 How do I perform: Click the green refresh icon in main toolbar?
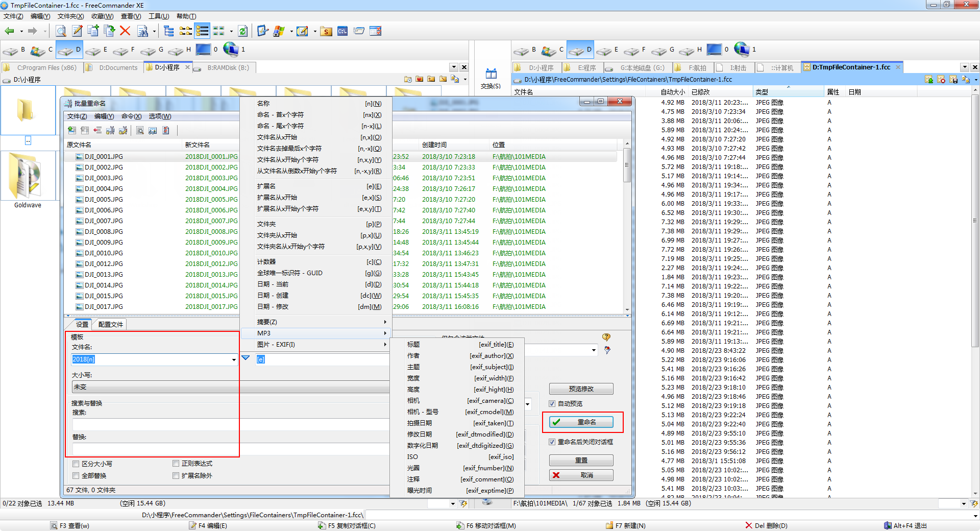[243, 31]
